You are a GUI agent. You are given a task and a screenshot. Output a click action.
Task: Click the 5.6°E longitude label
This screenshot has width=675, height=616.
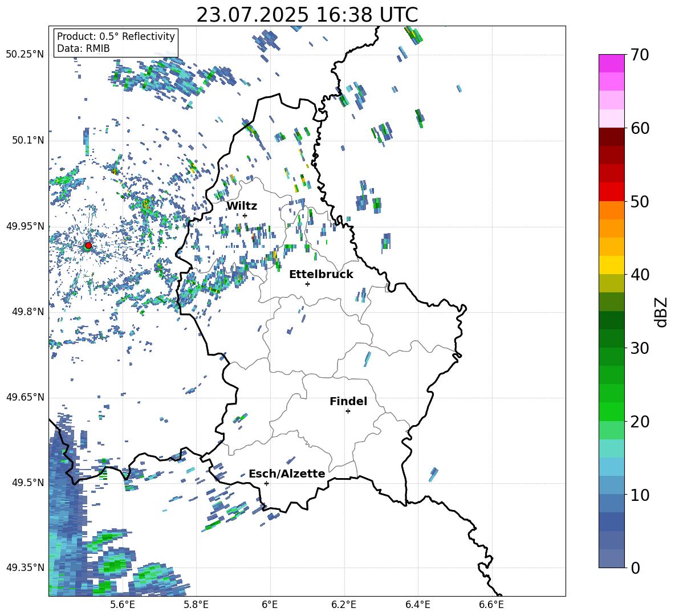122,605
